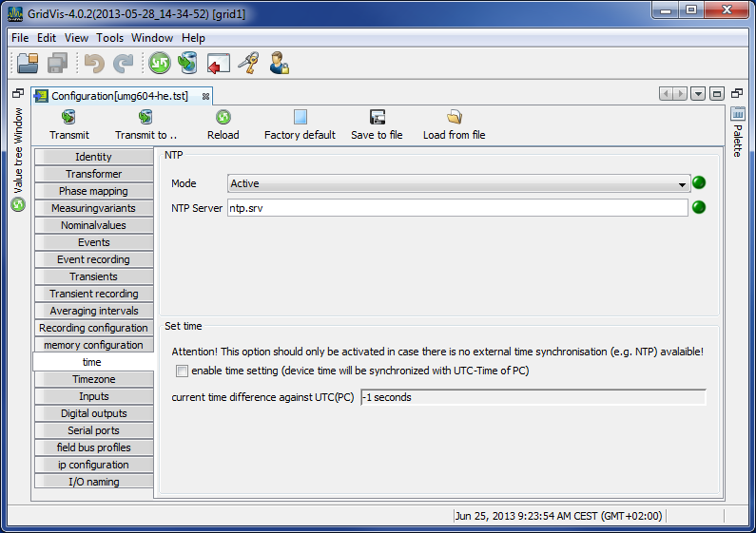Enable time setting checkbox
The height and width of the screenshot is (533, 756).
[183, 371]
